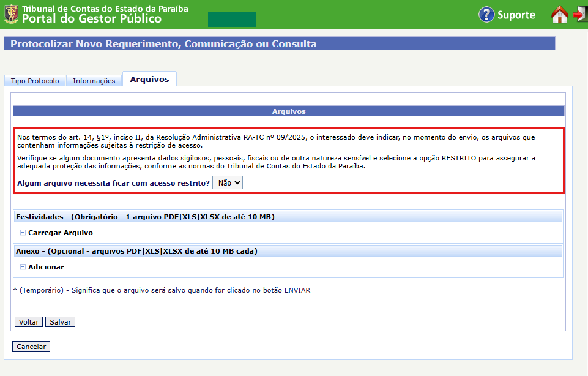Open the acesso restrito Não dropdown
Image resolution: width=588 pixels, height=376 pixels.
[228, 182]
